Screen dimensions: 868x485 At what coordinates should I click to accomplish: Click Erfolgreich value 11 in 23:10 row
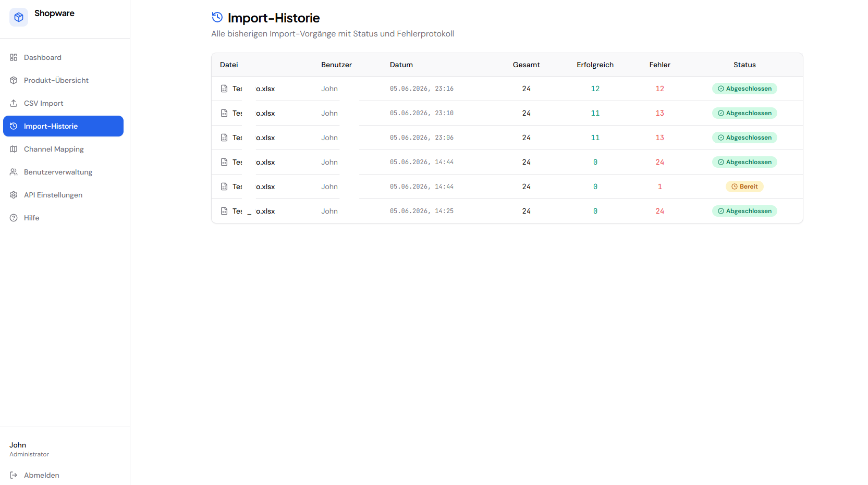pyautogui.click(x=595, y=113)
